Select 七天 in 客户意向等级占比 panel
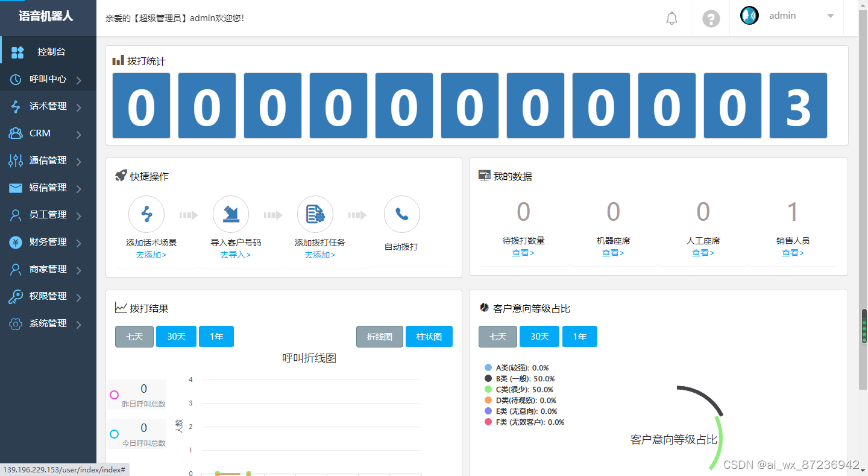 [498, 337]
